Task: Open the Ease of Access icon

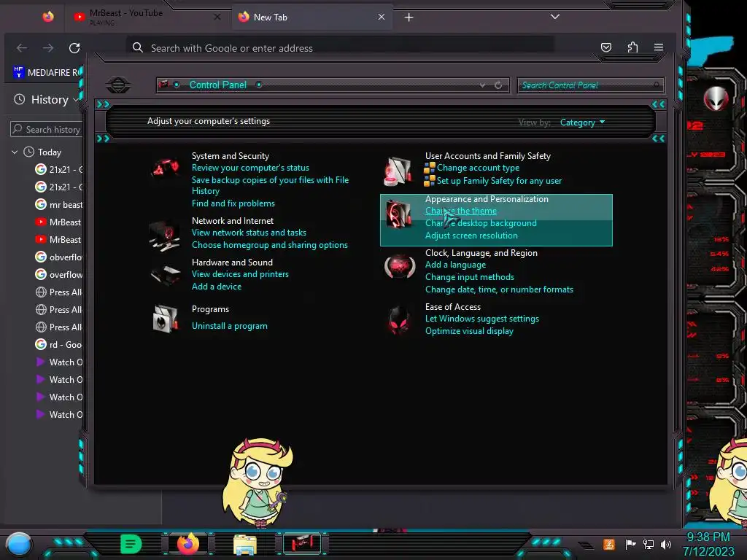Action: (398, 321)
